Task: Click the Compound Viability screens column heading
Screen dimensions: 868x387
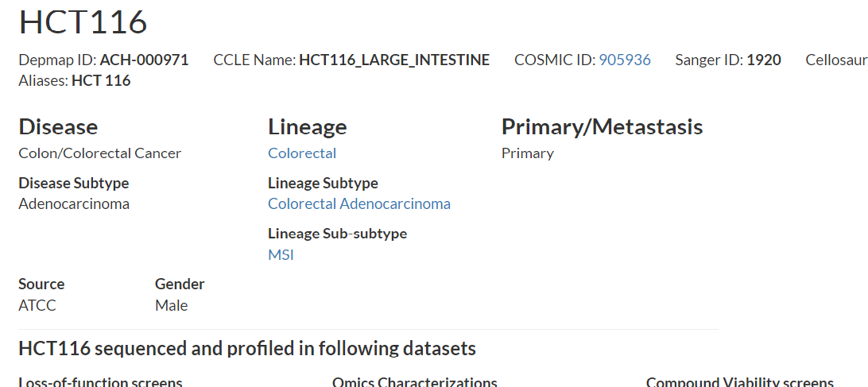Action: 739,381
